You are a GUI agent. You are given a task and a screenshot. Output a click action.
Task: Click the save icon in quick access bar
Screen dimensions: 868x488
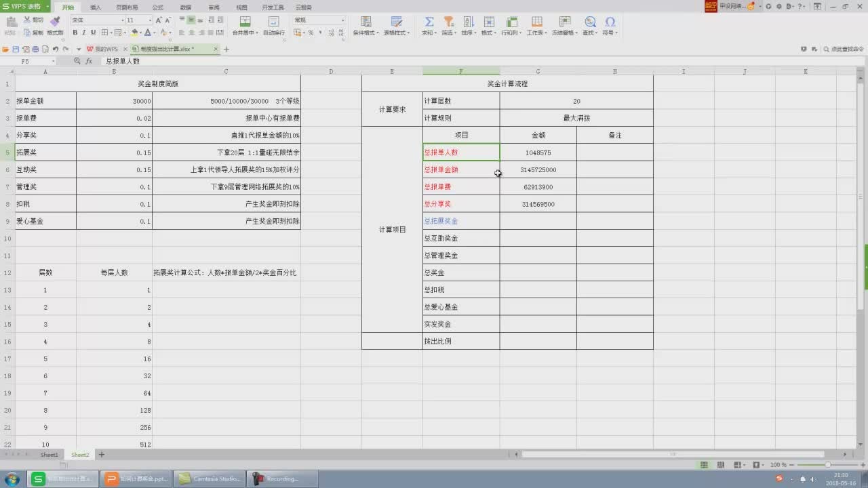16,49
